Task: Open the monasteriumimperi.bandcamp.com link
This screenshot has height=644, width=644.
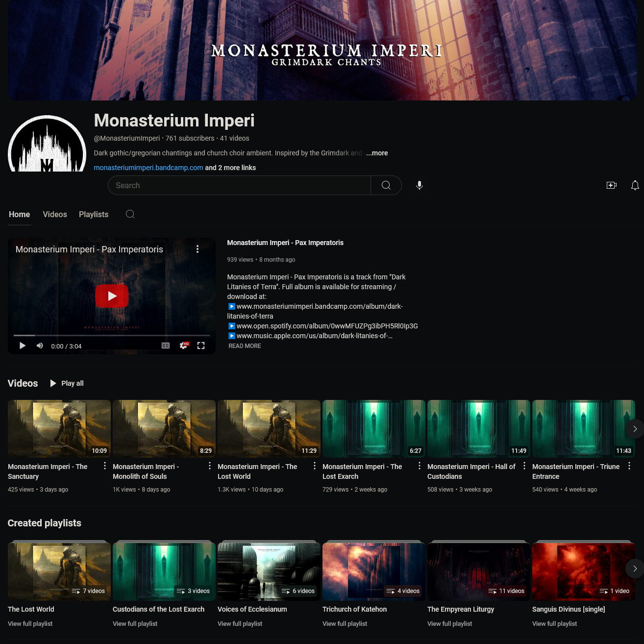Action: [x=149, y=168]
